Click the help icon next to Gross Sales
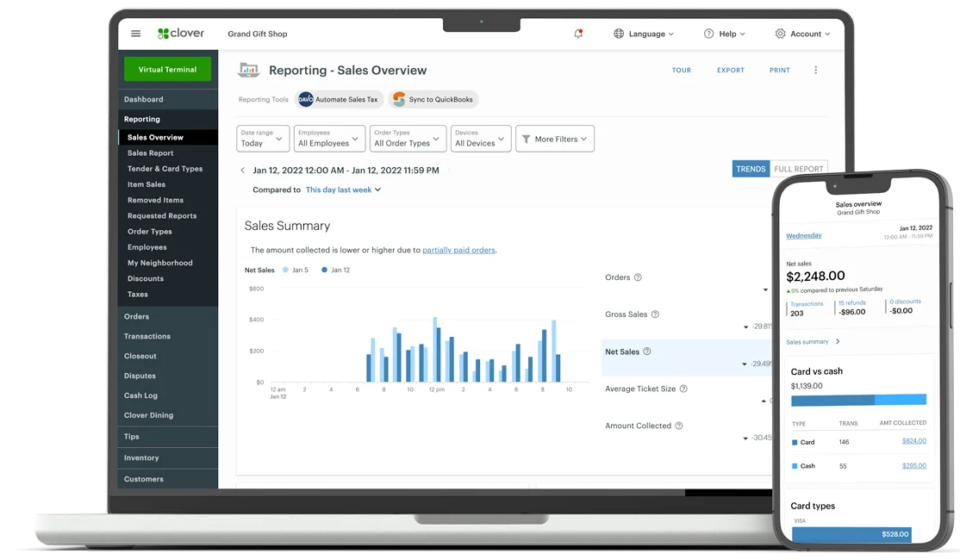 655,314
